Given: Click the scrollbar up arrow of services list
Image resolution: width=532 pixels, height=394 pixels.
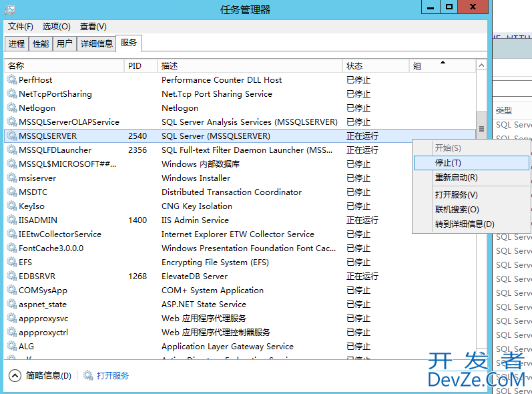Looking at the screenshot, I should pyautogui.click(x=481, y=65).
